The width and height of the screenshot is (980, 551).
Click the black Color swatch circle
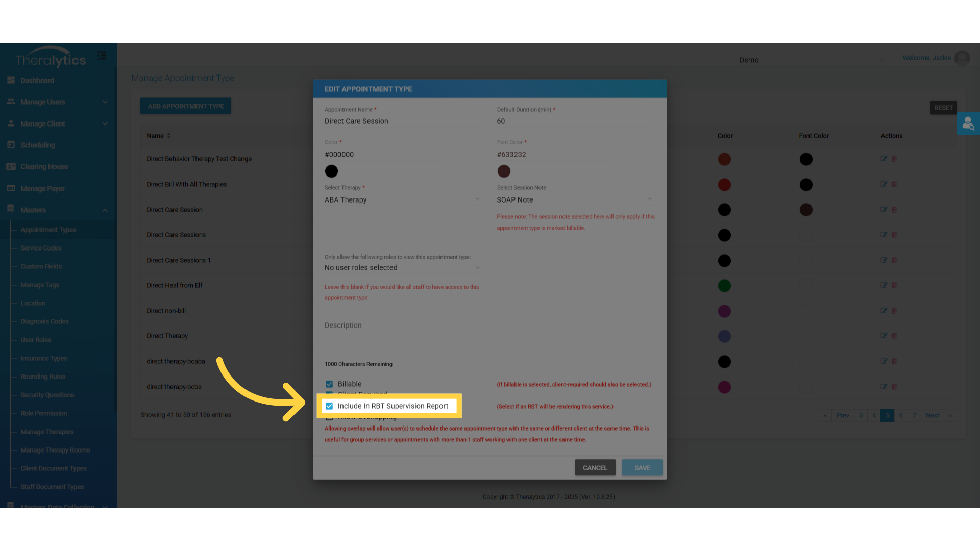[331, 171]
